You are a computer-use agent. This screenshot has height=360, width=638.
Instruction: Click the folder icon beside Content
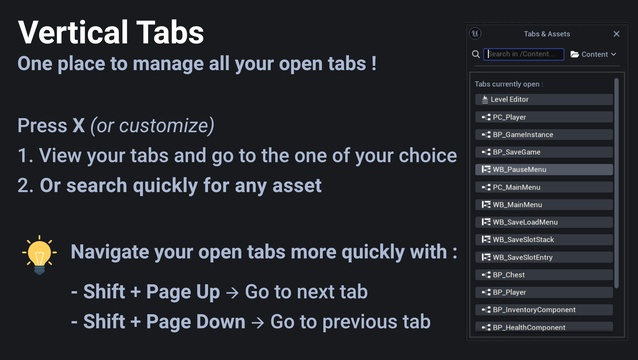click(575, 54)
